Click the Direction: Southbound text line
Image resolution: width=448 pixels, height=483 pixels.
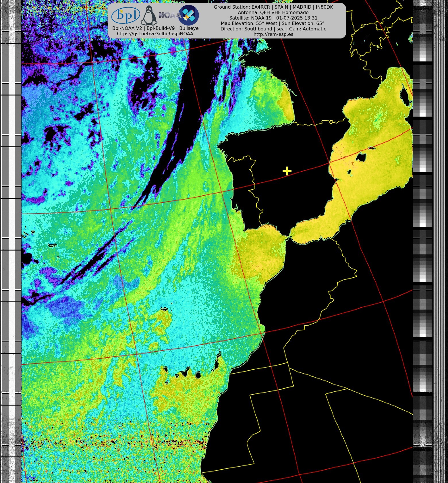coord(273,29)
